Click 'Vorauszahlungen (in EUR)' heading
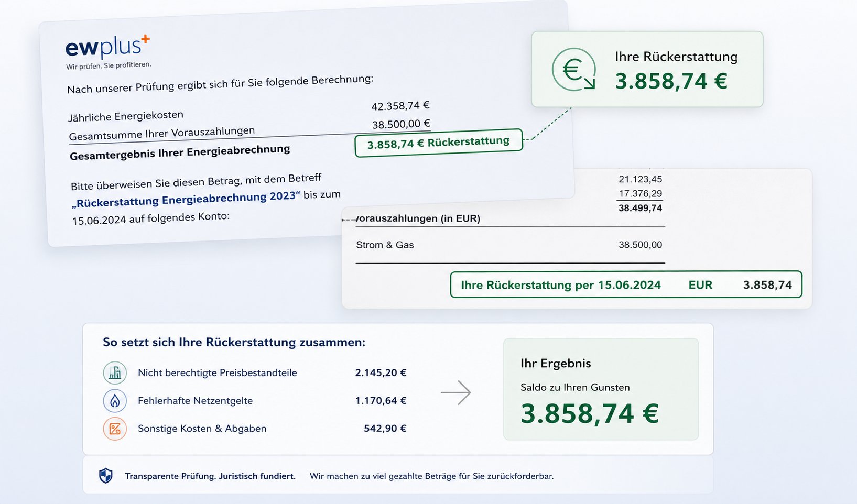Image resolution: width=857 pixels, height=504 pixels. [x=418, y=218]
